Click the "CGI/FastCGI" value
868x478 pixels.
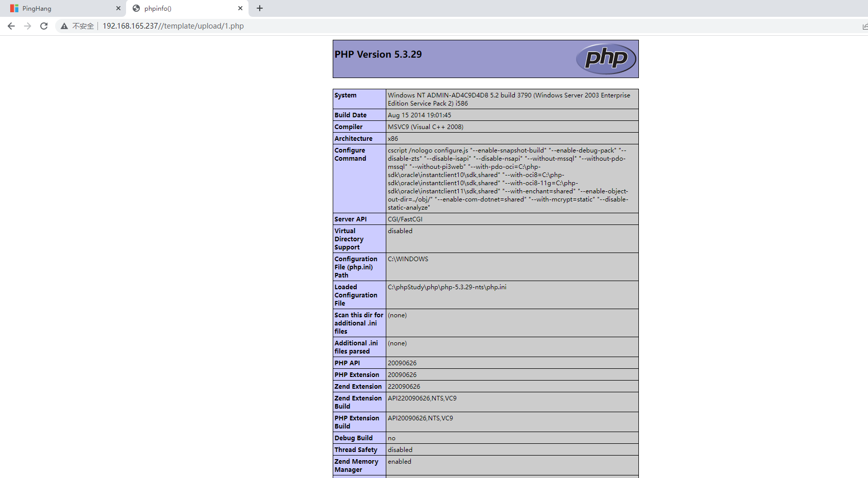[405, 219]
